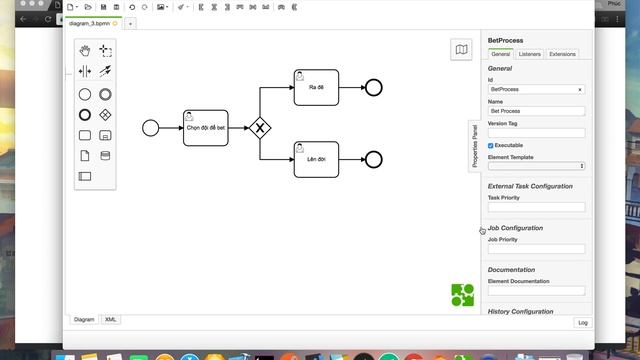Screen dimensions: 640x360
Task: Toggle the Properties Panel side handle
Action: [x=474, y=146]
